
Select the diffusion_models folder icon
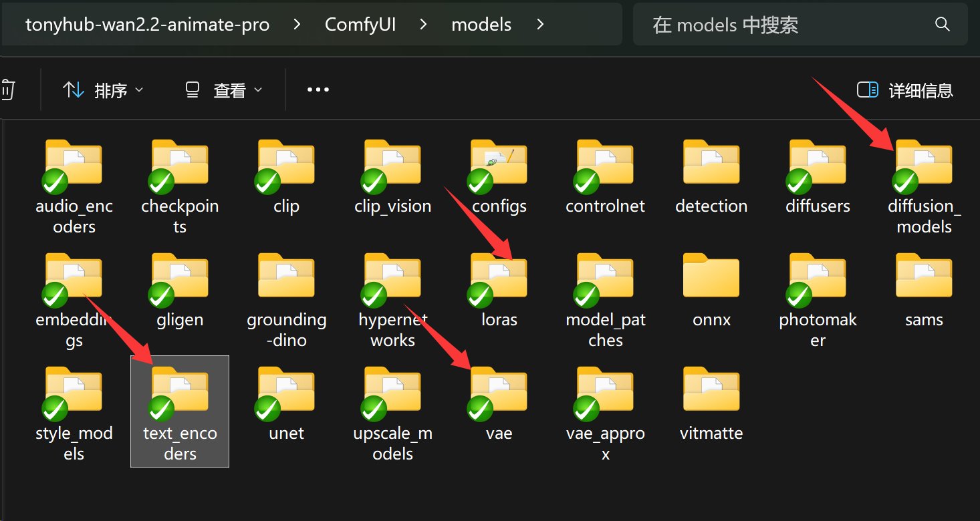(924, 163)
